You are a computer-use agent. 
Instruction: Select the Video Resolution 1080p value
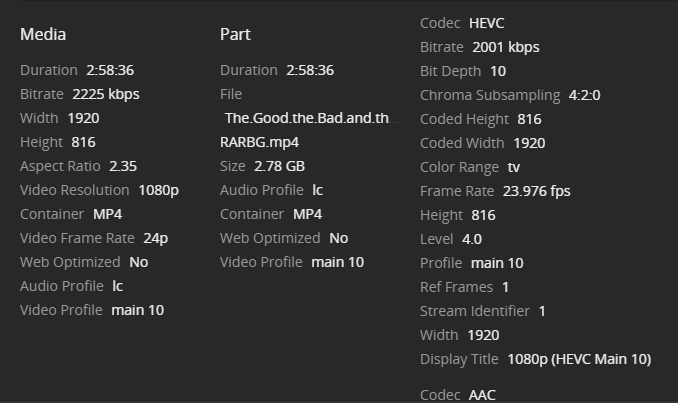click(156, 190)
